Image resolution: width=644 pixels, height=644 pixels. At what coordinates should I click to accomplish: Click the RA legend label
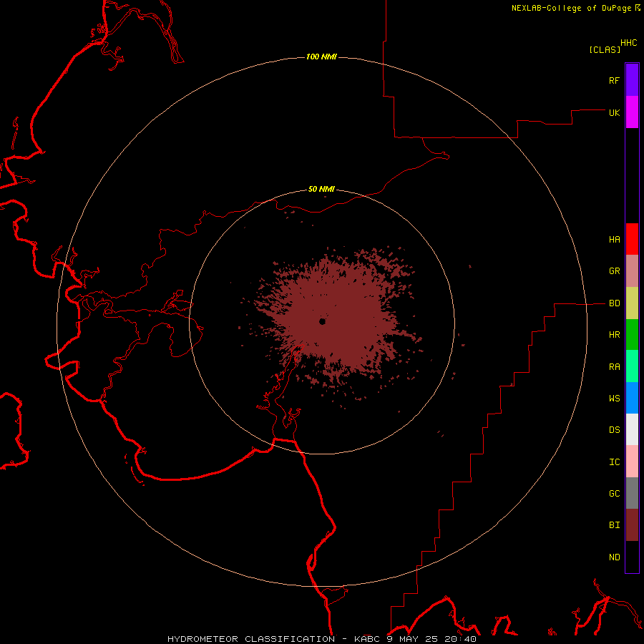pos(614,366)
